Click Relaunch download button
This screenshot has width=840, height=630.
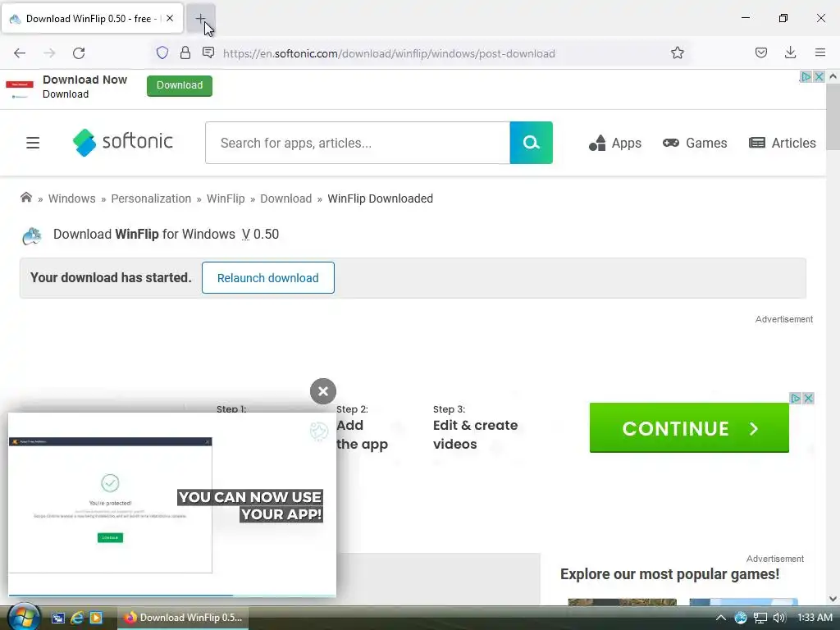(268, 277)
